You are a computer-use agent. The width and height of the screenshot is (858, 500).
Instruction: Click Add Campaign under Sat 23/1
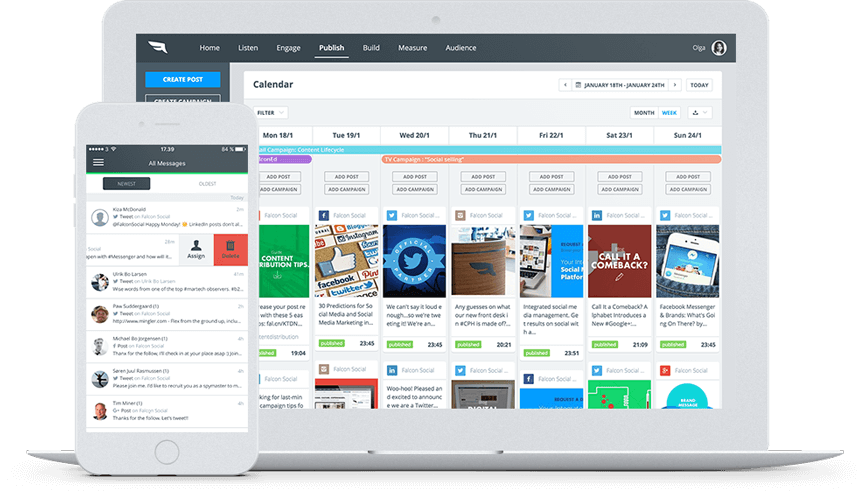click(619, 189)
